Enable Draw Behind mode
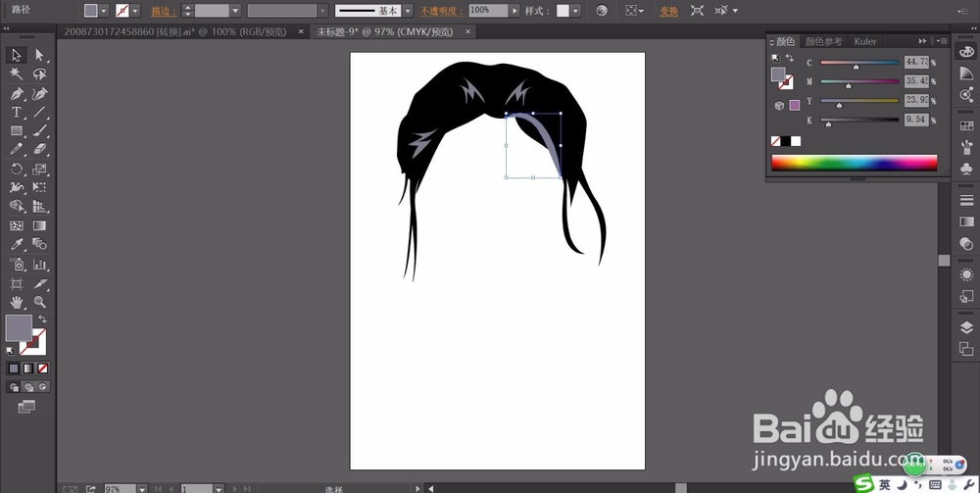 [x=28, y=387]
